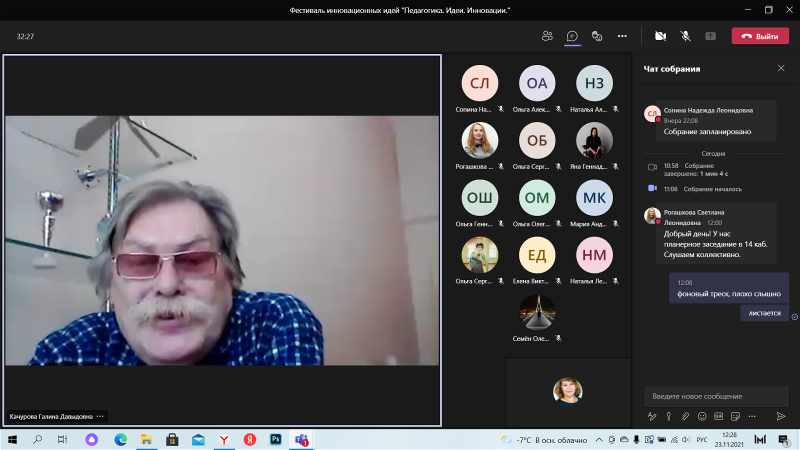Open the emoji picker in chat
This screenshot has height=450, width=800.
702,416
